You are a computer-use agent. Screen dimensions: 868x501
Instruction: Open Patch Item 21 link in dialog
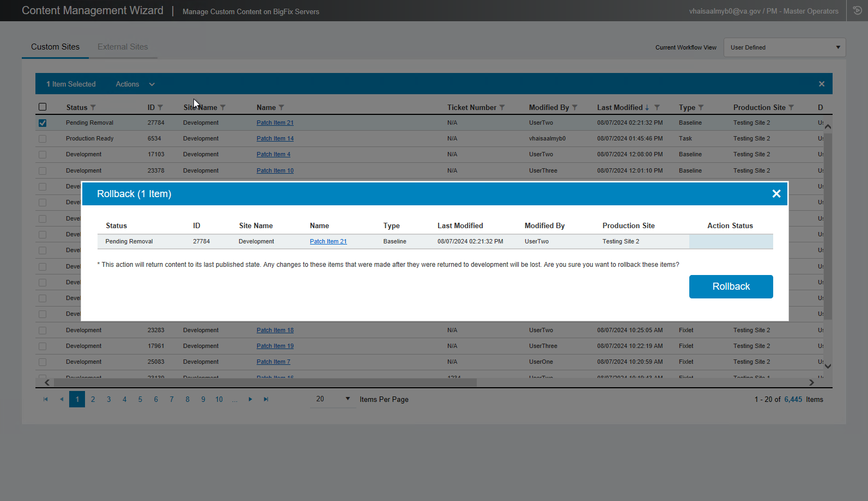coord(328,241)
